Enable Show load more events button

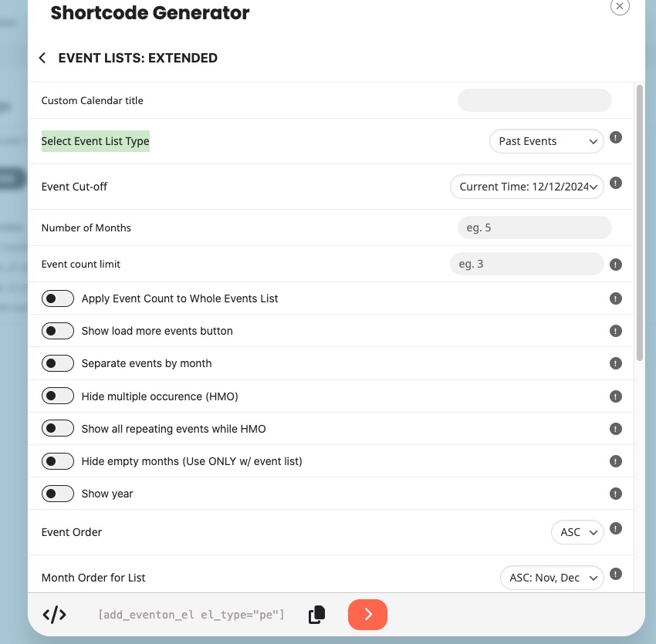point(58,331)
